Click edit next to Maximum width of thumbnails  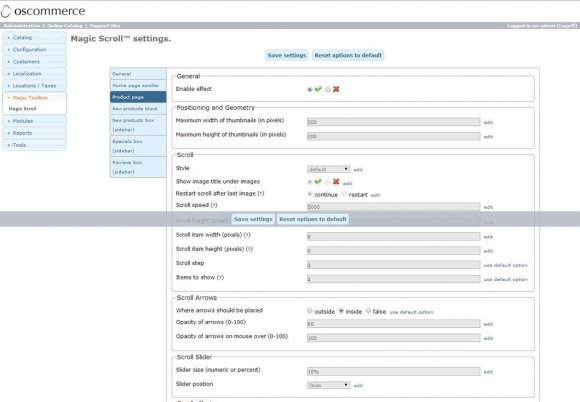click(x=488, y=122)
